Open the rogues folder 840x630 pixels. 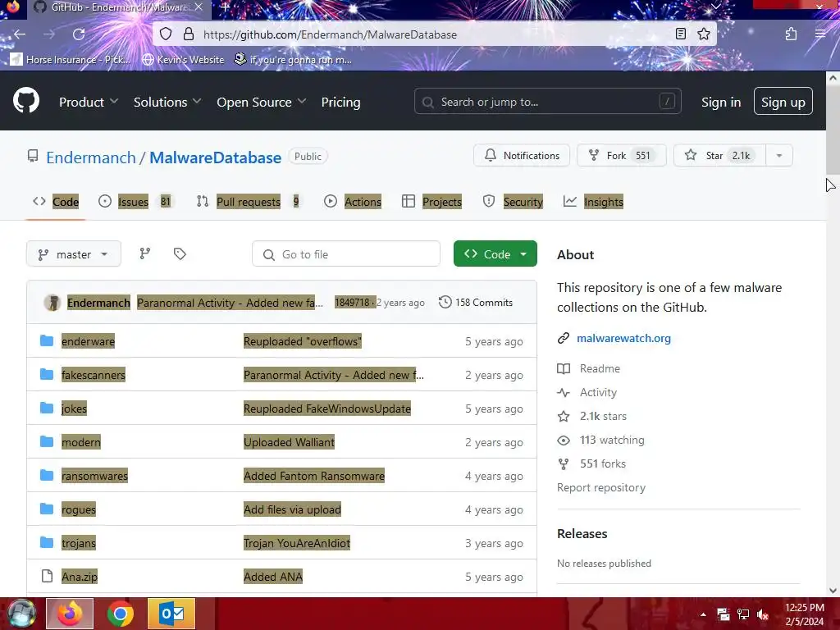[78, 509]
